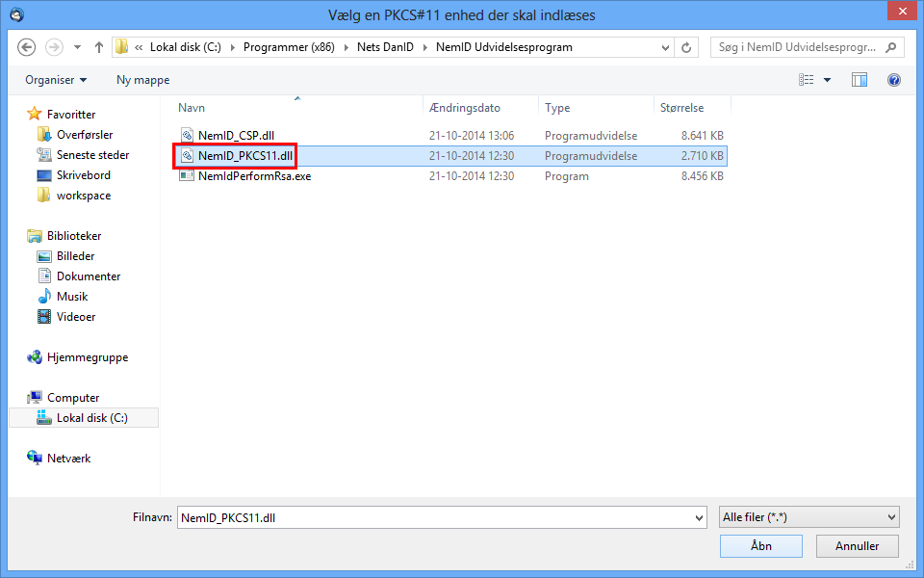
Task: Open Netværk in the navigation pane
Action: point(69,459)
